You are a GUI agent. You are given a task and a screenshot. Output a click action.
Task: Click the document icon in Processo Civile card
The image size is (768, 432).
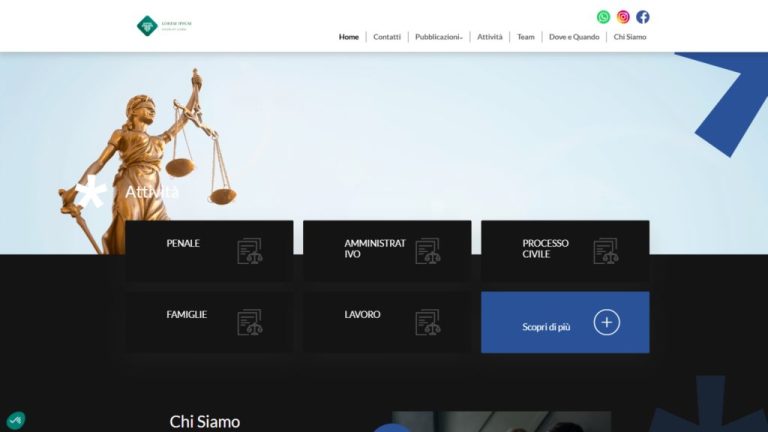[606, 251]
